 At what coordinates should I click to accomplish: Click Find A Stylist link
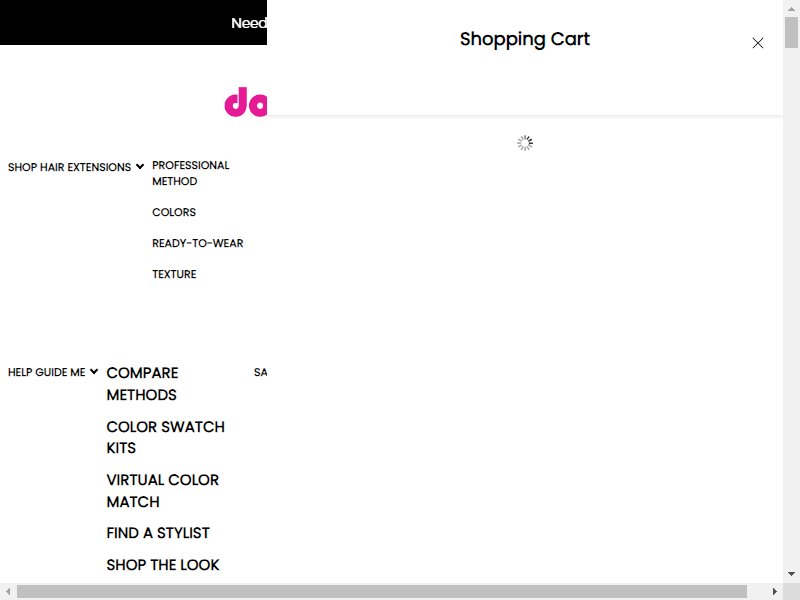[x=158, y=533]
